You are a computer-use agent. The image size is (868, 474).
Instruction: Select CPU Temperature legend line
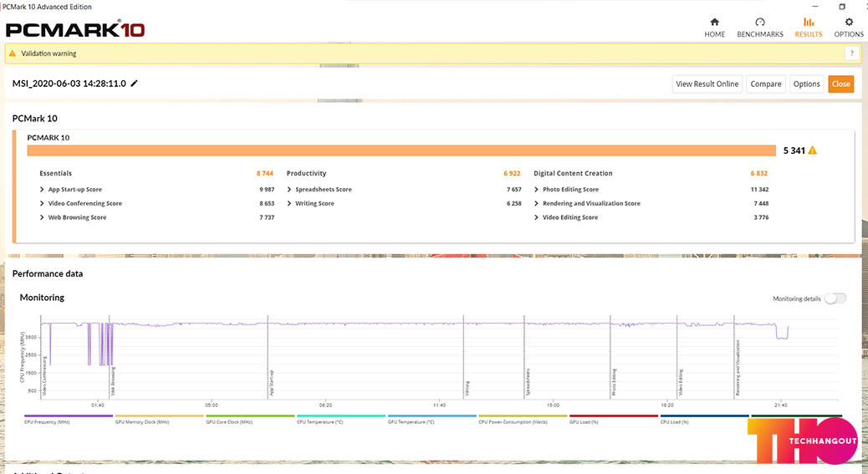(x=341, y=416)
